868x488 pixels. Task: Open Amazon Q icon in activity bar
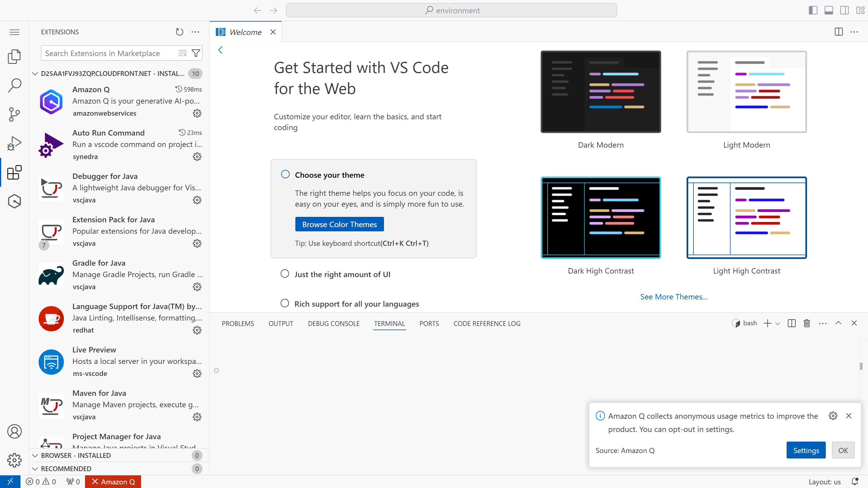click(14, 202)
